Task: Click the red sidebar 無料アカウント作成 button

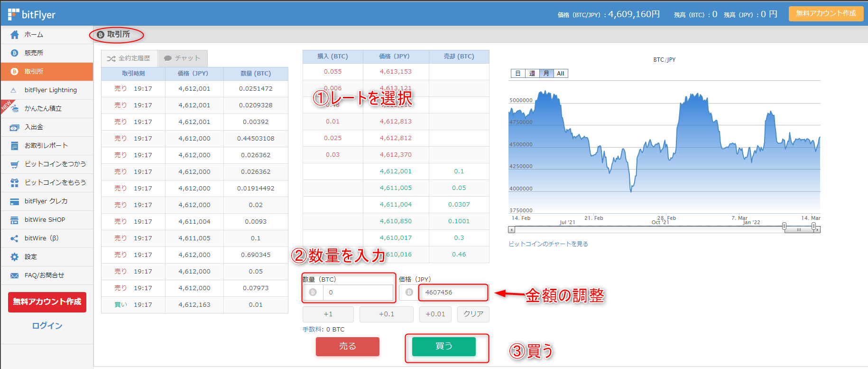Action: pyautogui.click(x=47, y=302)
